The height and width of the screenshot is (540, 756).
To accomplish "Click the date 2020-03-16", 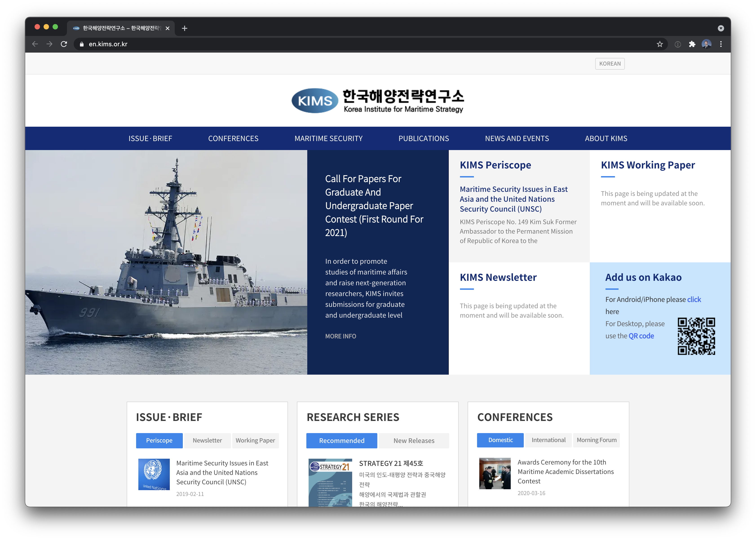I will point(531,493).
